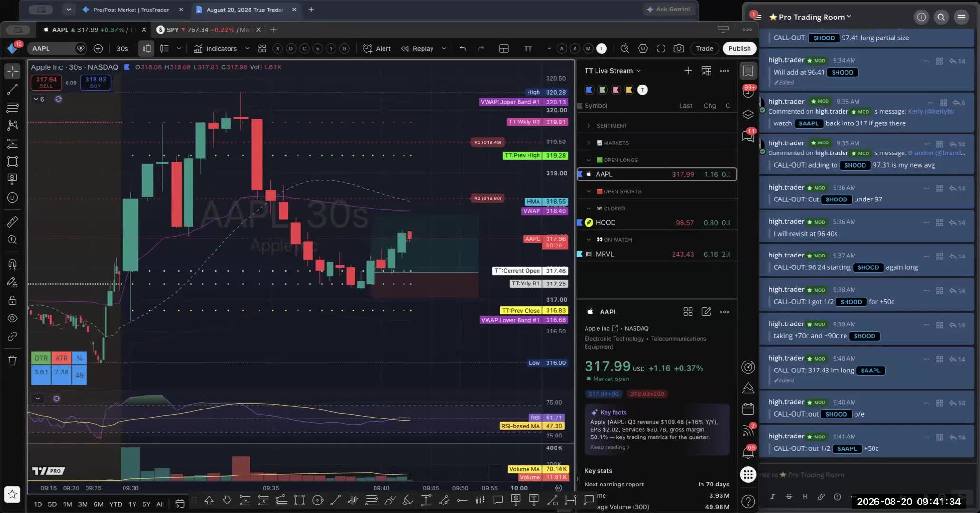
Task: Collapse the ON WATCH section
Action: [x=589, y=240]
